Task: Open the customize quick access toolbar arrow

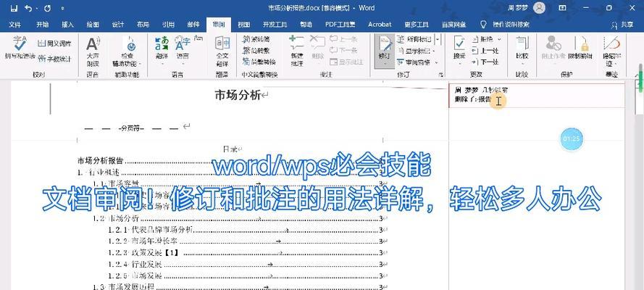Action: 62,8
